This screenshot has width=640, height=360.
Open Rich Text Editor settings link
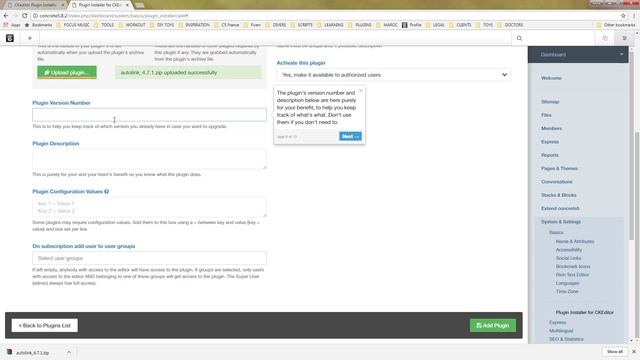[572, 275]
